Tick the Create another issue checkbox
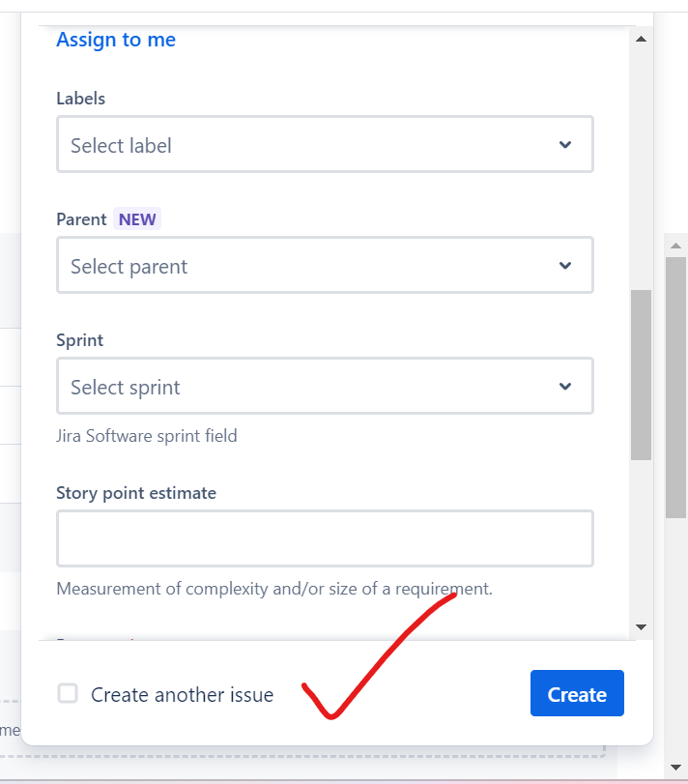The height and width of the screenshot is (784, 688). pyautogui.click(x=68, y=693)
